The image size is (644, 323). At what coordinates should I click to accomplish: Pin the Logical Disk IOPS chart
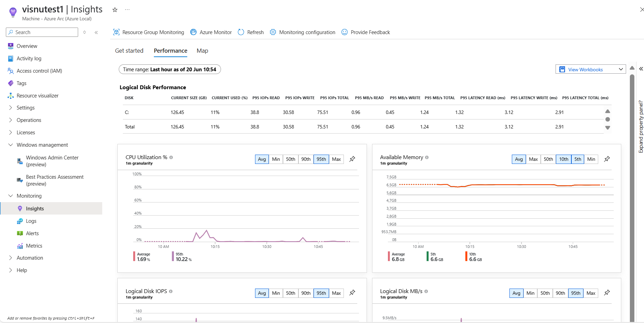point(352,293)
